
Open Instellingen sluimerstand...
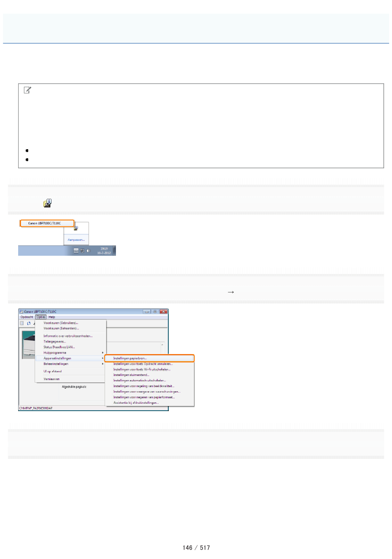(149, 375)
